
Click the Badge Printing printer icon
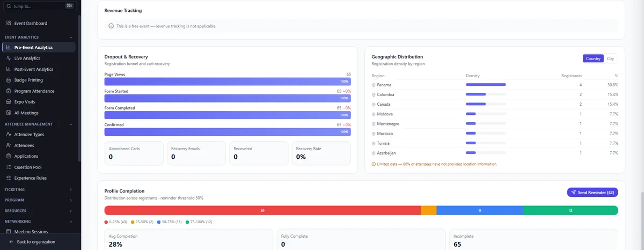click(x=9, y=80)
